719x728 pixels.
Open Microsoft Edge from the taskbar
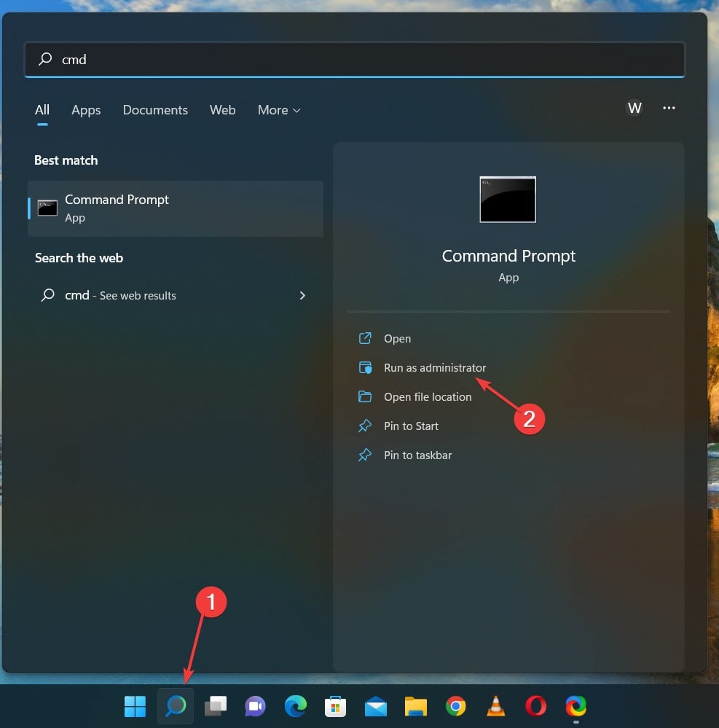pos(296,706)
